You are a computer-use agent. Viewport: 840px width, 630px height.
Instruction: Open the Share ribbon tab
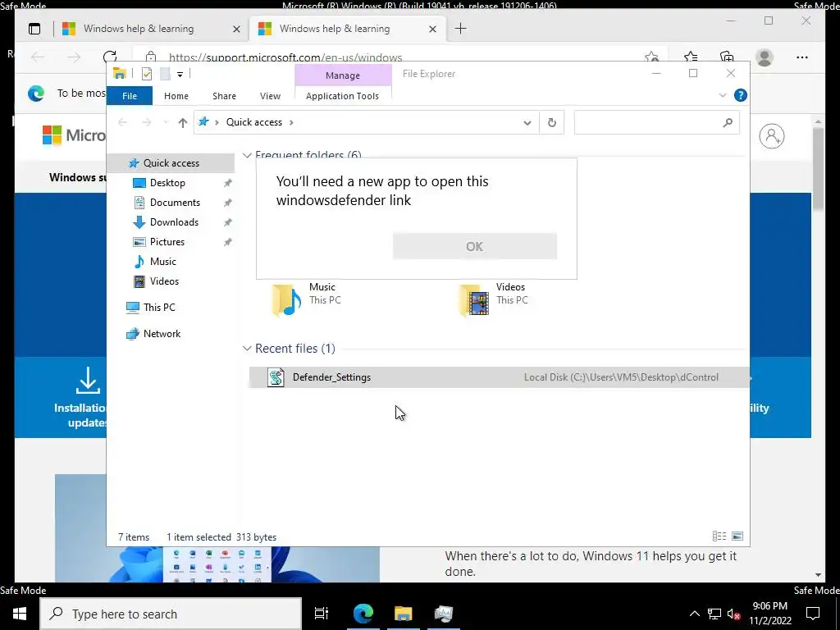(x=224, y=96)
